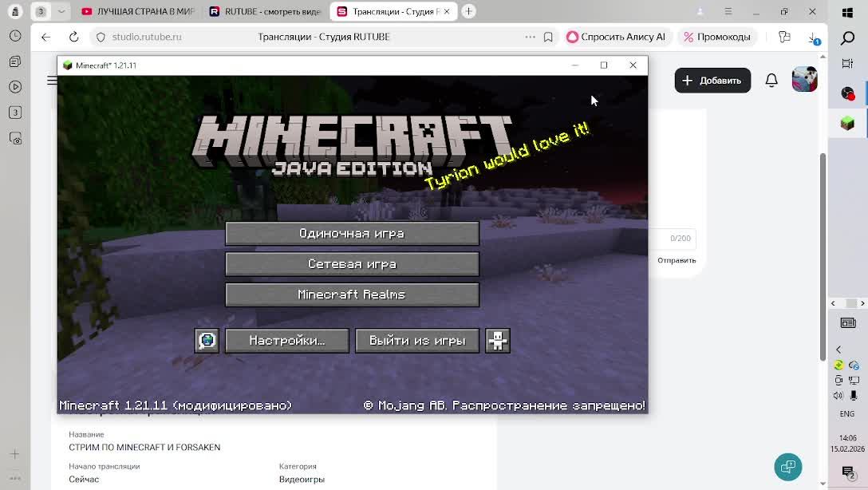Open the browser profile icon at top-left
The width and height of the screenshot is (868, 490).
coord(15,11)
